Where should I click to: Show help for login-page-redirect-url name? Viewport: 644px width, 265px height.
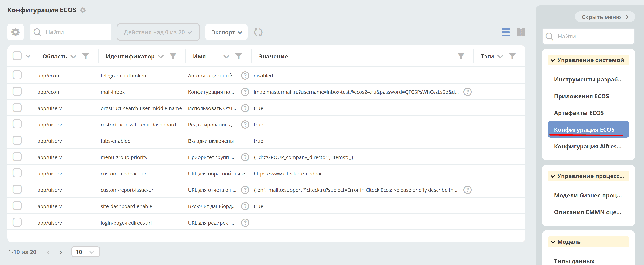[x=245, y=223]
